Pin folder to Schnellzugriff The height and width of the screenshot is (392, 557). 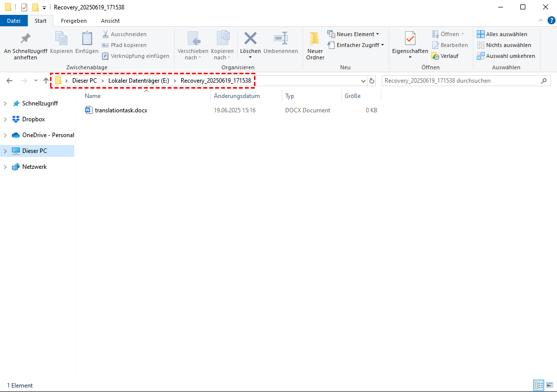[25, 46]
